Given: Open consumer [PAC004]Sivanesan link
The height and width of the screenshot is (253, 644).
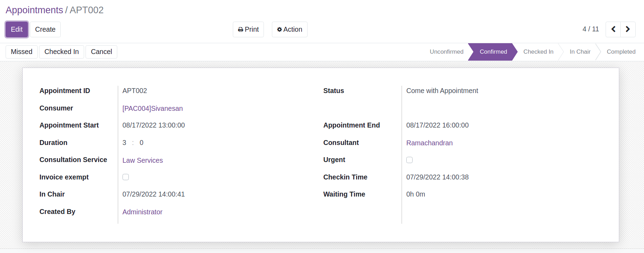Looking at the screenshot, I should (153, 108).
